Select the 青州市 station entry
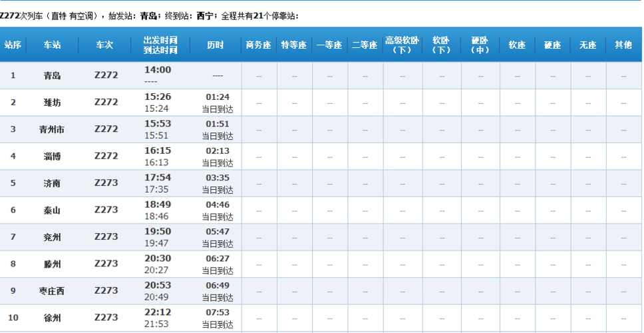Viewport: 644px width, 333px height. [52, 129]
